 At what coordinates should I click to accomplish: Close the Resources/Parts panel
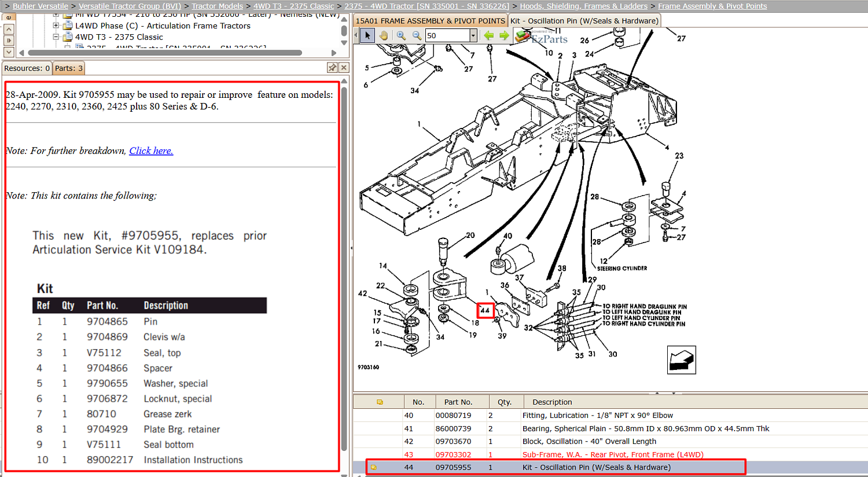344,68
